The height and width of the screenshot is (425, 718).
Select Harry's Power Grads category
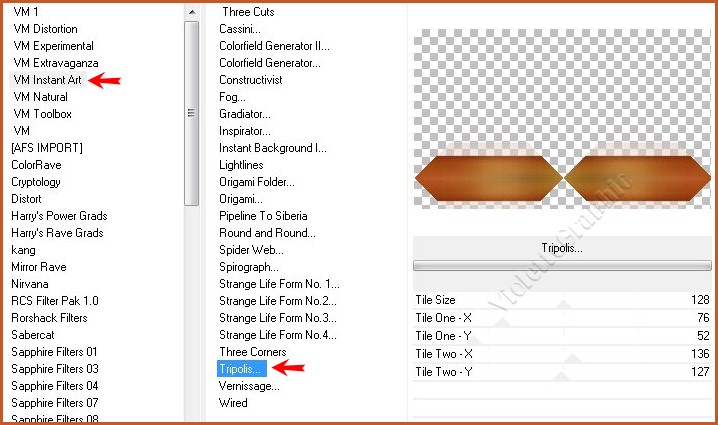click(x=57, y=216)
